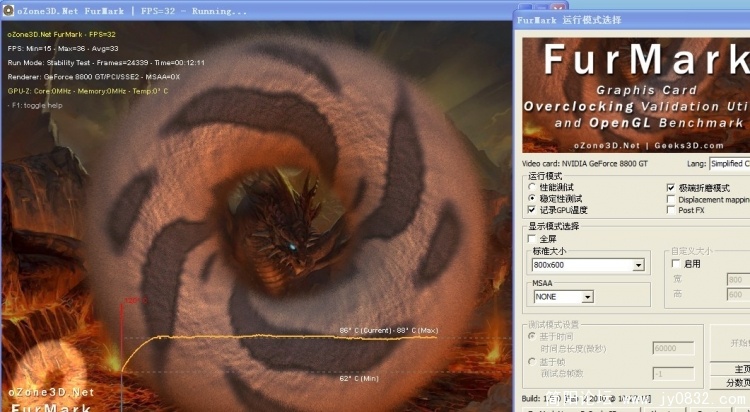Click the 显示模式选择 group label
Image resolution: width=750 pixels, height=412 pixels.
pyautogui.click(x=553, y=226)
